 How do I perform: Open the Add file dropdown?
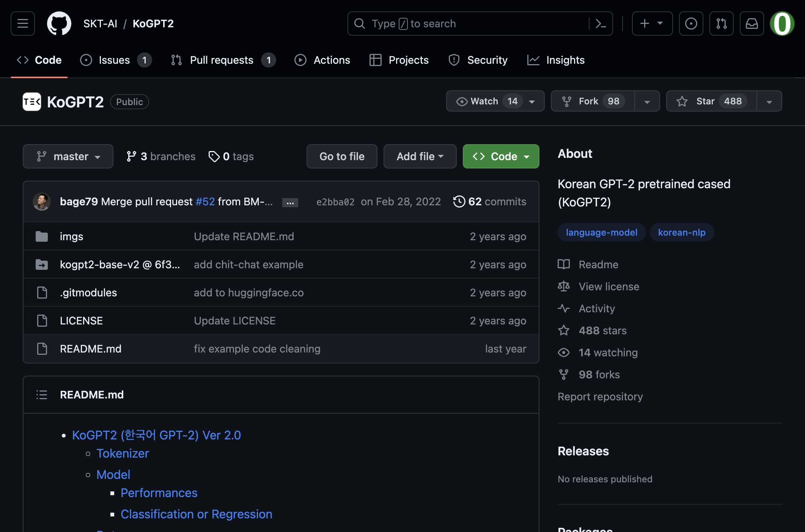(420, 156)
